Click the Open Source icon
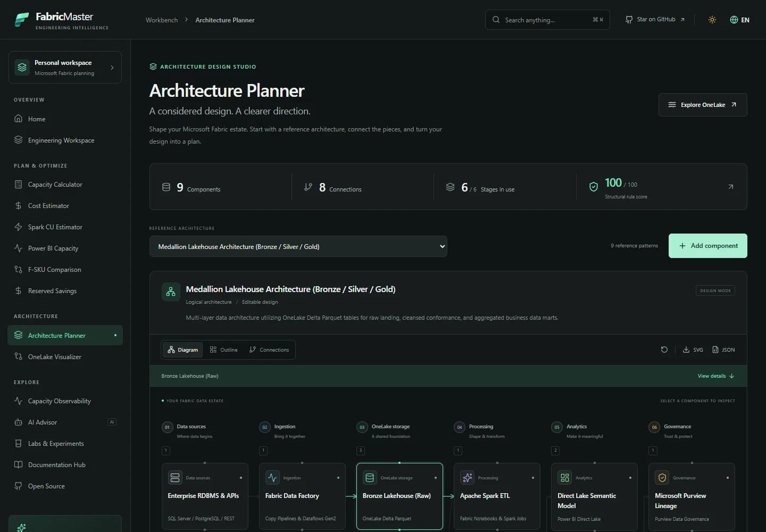The width and height of the screenshot is (766, 532). (19, 486)
